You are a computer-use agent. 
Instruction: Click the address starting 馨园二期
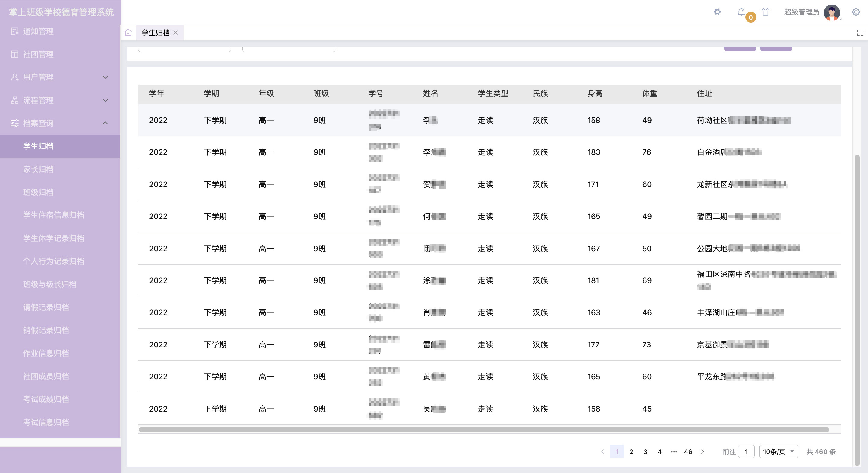click(x=738, y=216)
